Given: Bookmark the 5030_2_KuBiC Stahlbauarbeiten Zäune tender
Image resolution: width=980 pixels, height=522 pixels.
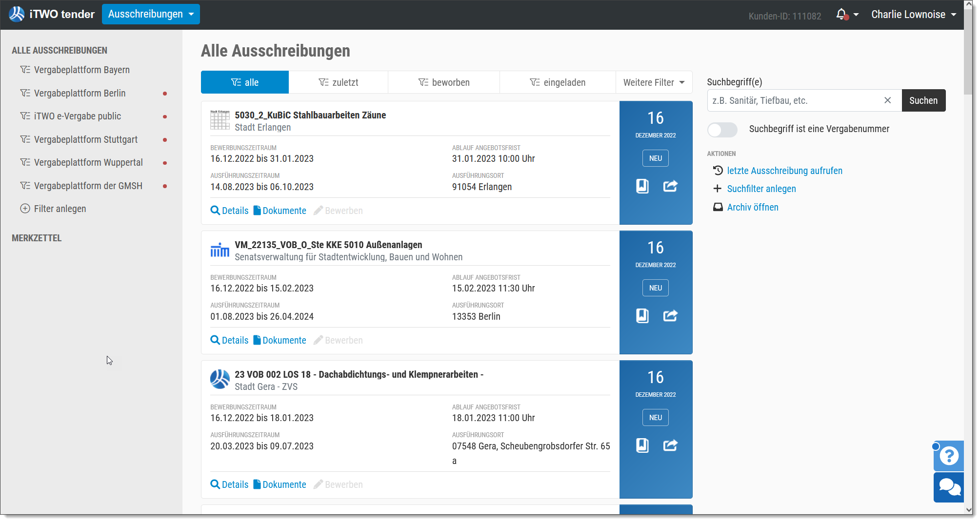Looking at the screenshot, I should click(642, 186).
